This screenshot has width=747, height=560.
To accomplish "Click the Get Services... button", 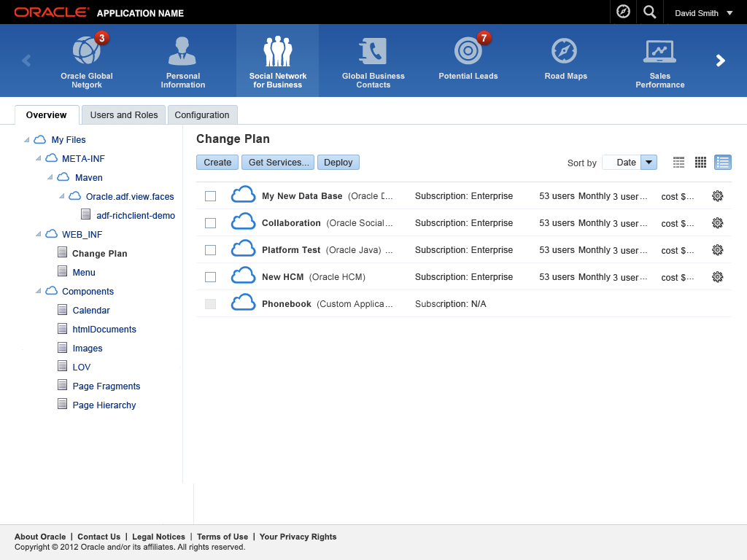I will pos(278,163).
